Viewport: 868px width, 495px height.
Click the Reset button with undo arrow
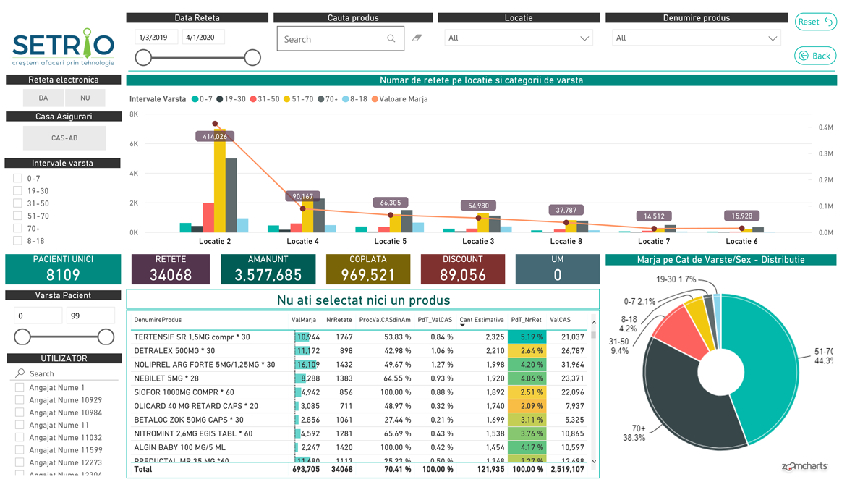815,22
